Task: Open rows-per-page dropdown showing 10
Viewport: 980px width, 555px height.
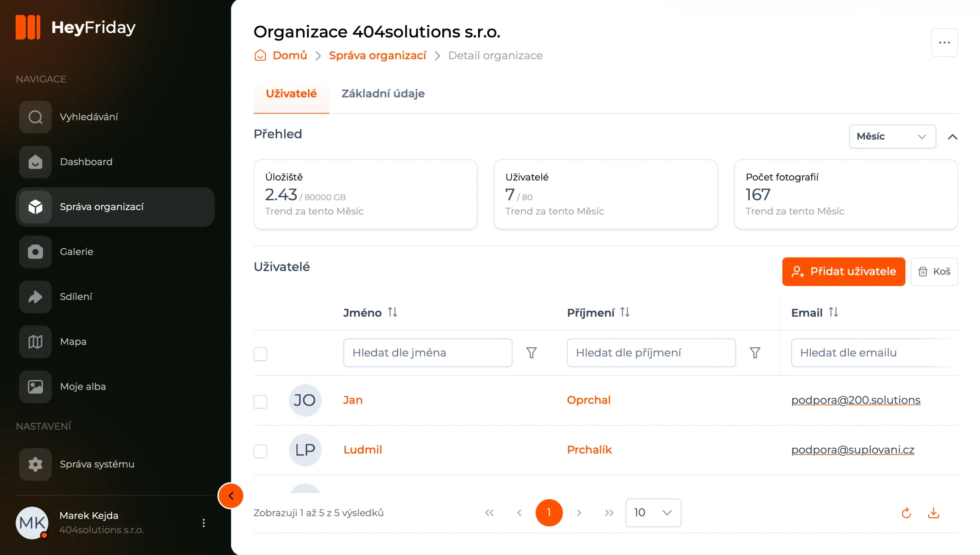Action: (x=653, y=513)
